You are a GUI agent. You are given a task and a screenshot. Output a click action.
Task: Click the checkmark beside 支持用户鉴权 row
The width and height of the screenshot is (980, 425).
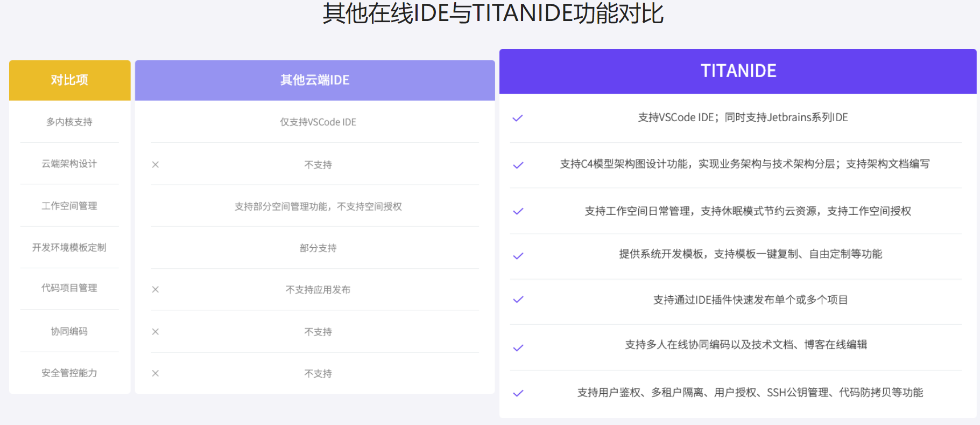click(x=518, y=393)
